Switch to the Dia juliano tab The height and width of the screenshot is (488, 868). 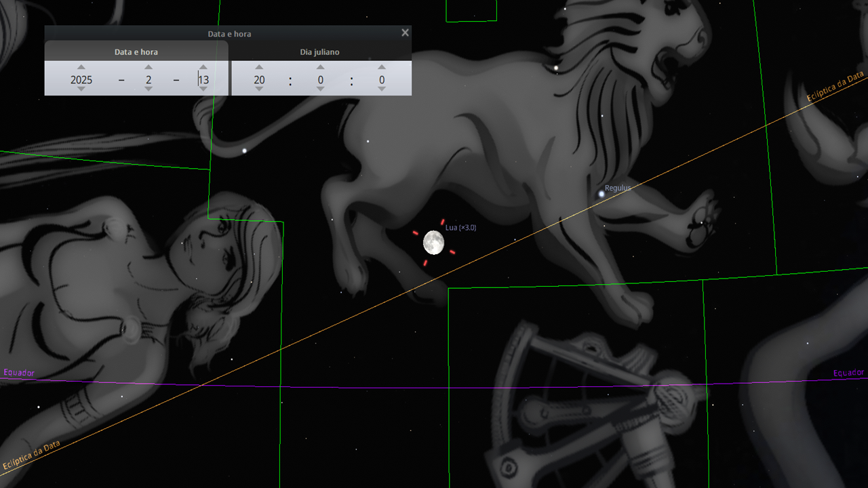320,52
